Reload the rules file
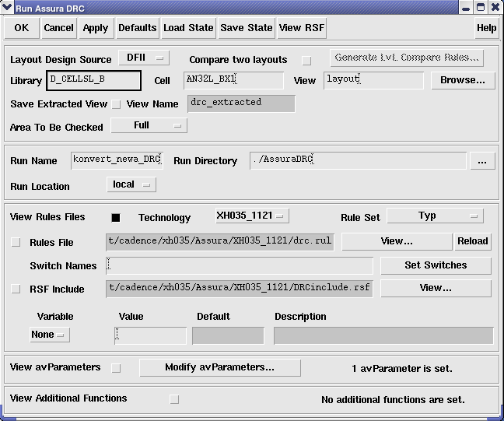This screenshot has width=504, height=421. coord(473,241)
